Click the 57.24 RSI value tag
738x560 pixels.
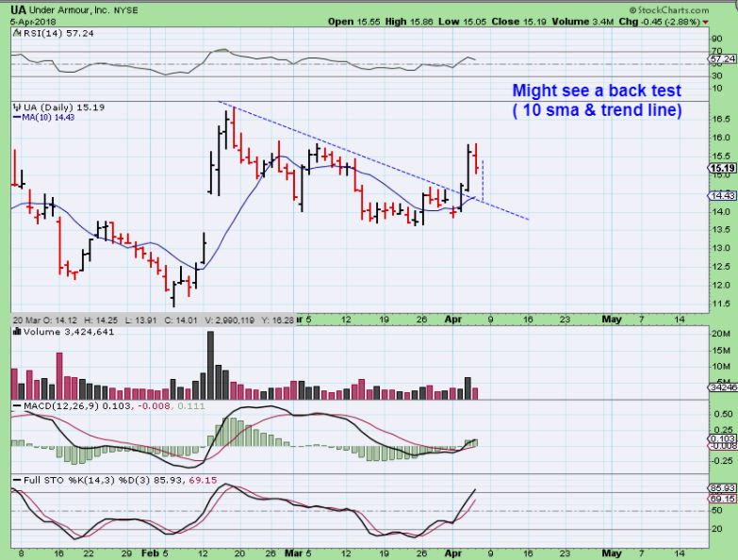pyautogui.click(x=723, y=58)
